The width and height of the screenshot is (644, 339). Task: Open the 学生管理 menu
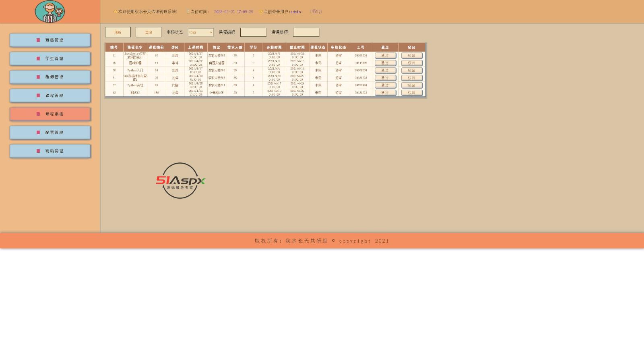click(50, 59)
